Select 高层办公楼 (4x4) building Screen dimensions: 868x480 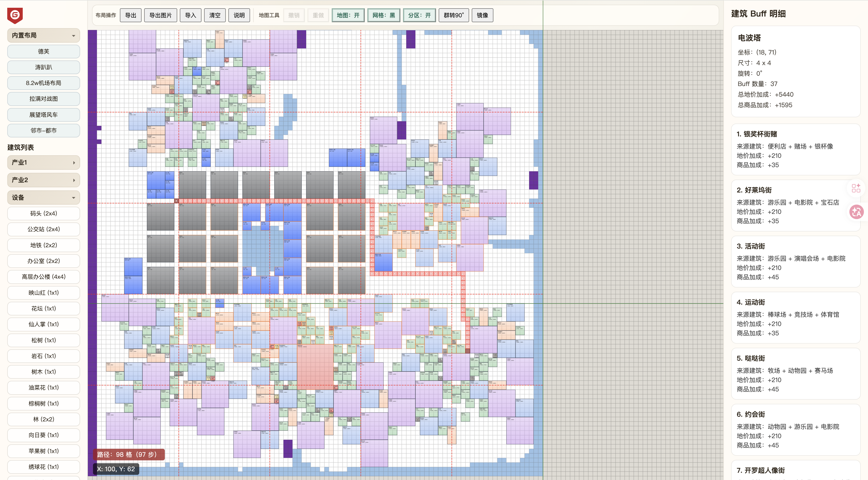click(43, 277)
